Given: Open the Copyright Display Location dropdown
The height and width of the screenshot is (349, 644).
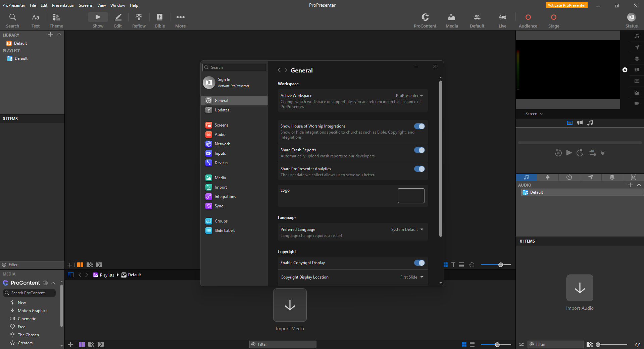Looking at the screenshot, I should click(412, 277).
